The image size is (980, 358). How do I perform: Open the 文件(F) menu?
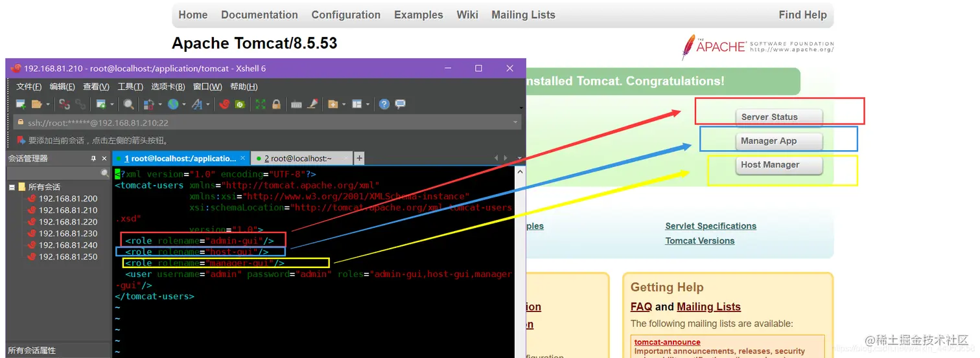[x=29, y=87]
